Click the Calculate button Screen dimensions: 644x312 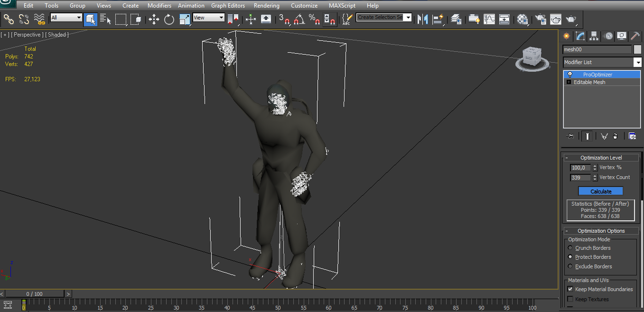click(601, 191)
